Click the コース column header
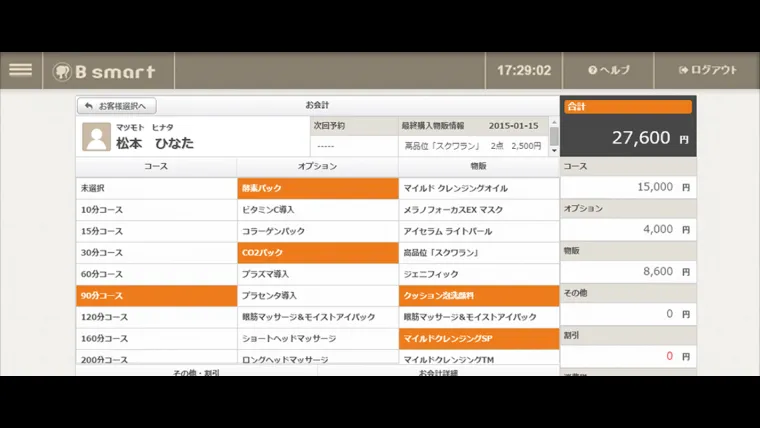Screen dimensions: 760x428 [156, 166]
